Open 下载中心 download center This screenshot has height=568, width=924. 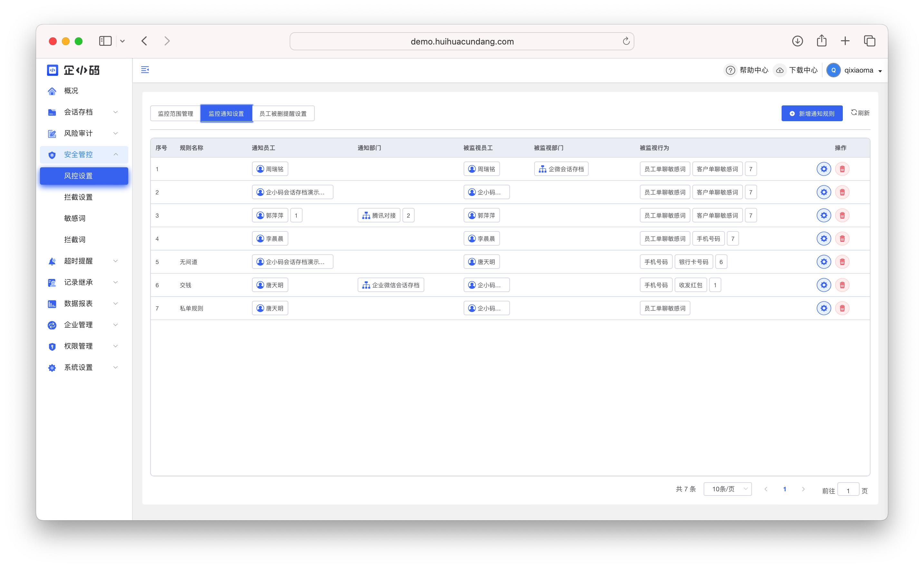[795, 70]
